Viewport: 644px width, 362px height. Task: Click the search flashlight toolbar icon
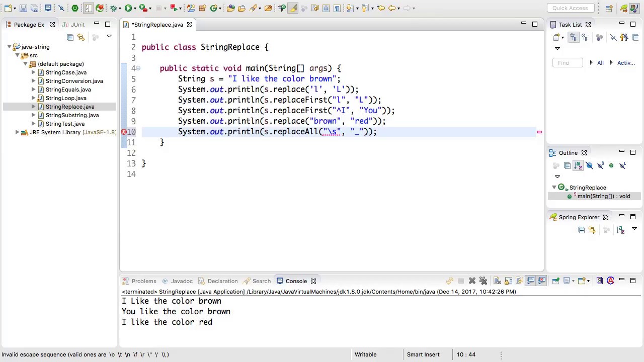(x=254, y=8)
